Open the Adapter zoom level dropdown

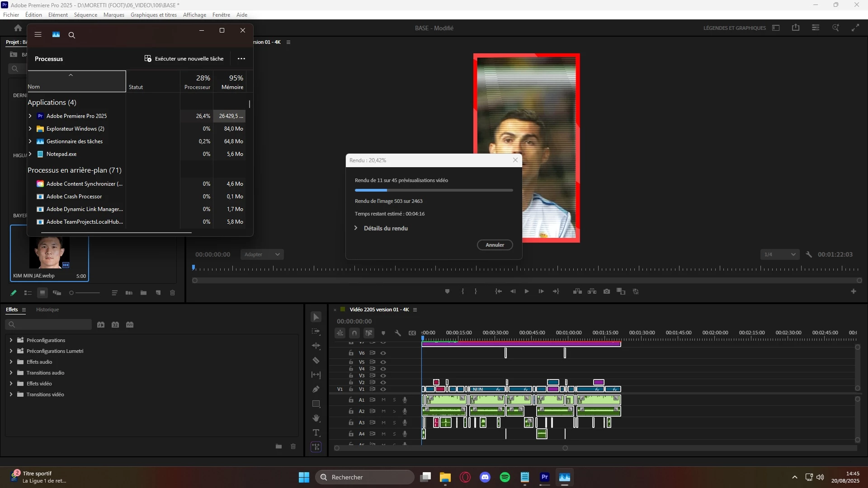pos(262,254)
